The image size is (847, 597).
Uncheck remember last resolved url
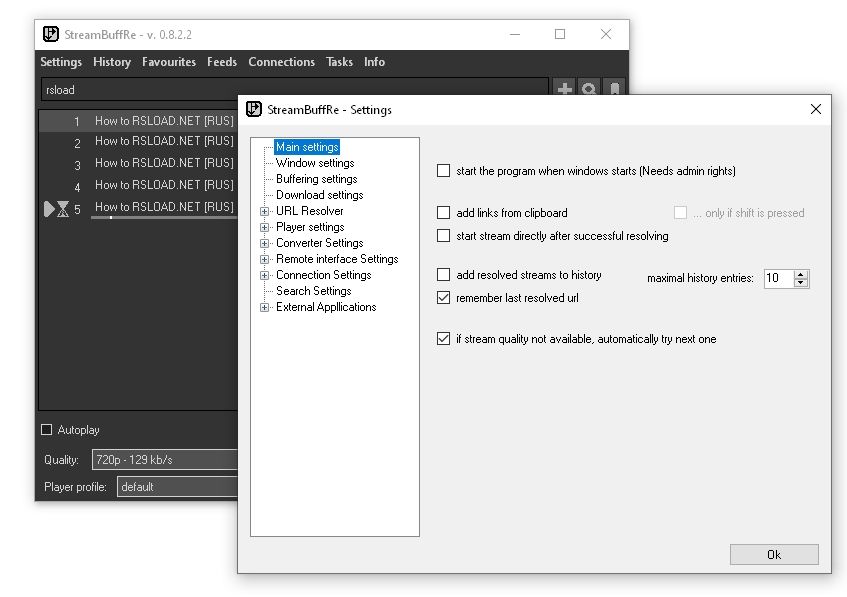click(x=444, y=298)
